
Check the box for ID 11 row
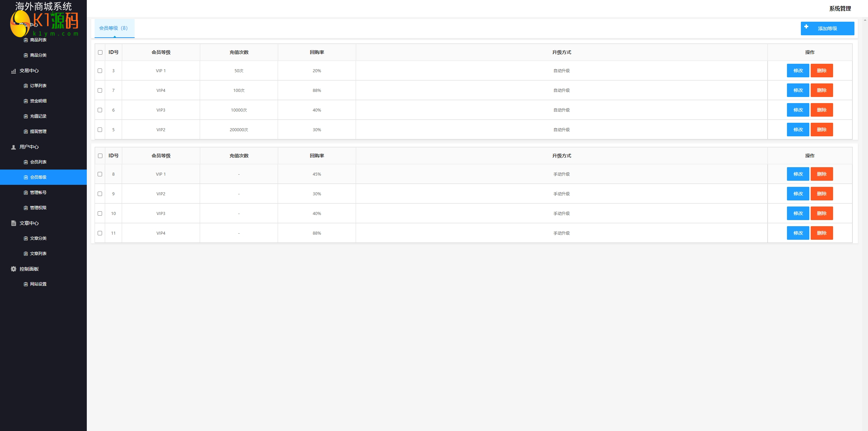pyautogui.click(x=100, y=233)
